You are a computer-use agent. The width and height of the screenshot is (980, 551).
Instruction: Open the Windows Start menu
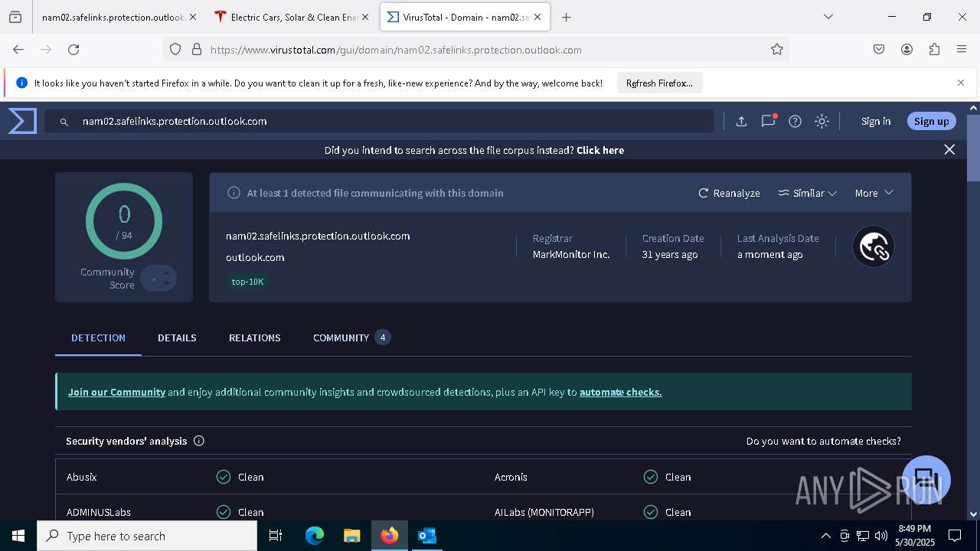tap(18, 536)
